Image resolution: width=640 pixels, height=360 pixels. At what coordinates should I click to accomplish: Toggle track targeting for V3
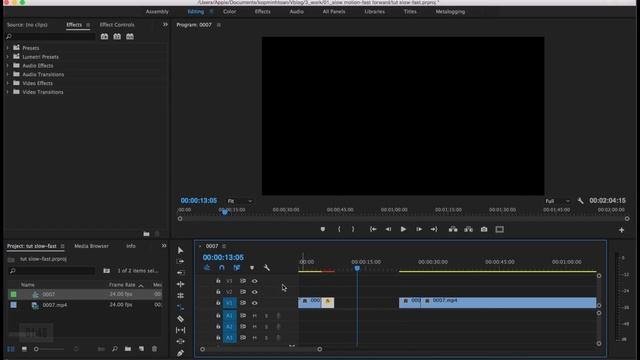[229, 281]
